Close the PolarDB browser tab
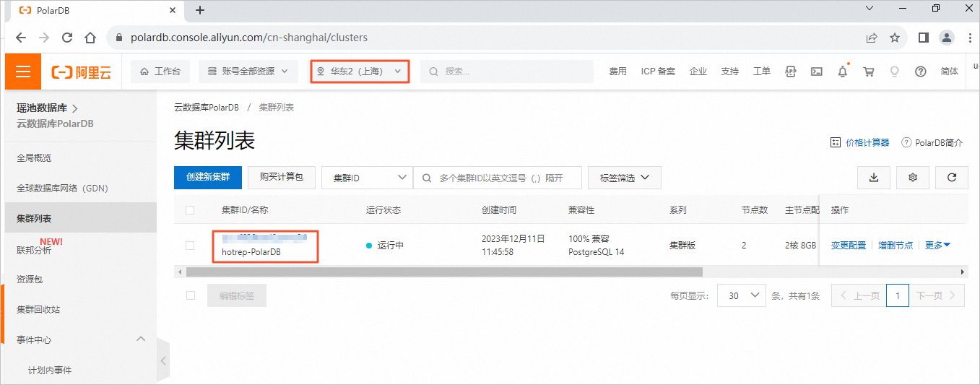Image resolution: width=980 pixels, height=385 pixels. (173, 10)
